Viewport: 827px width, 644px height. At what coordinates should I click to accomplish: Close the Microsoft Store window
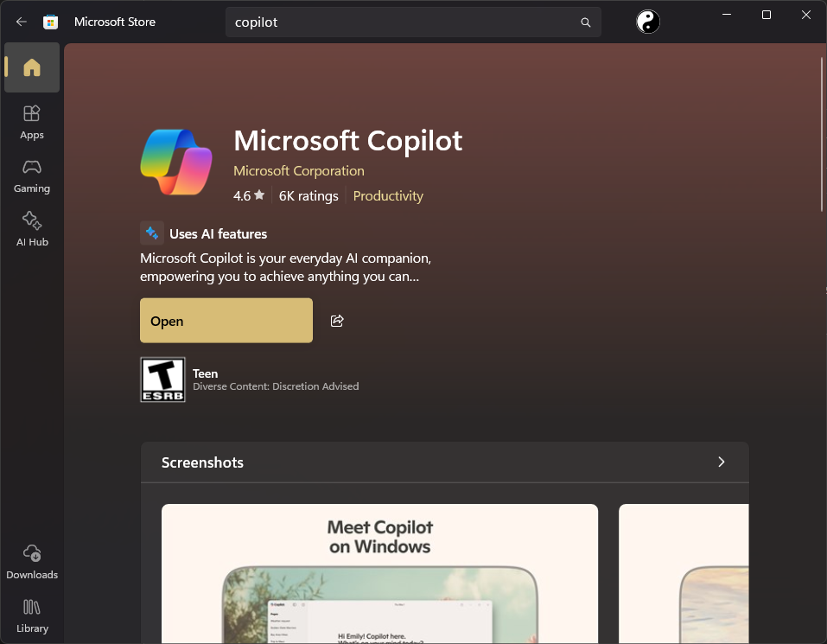coord(806,15)
